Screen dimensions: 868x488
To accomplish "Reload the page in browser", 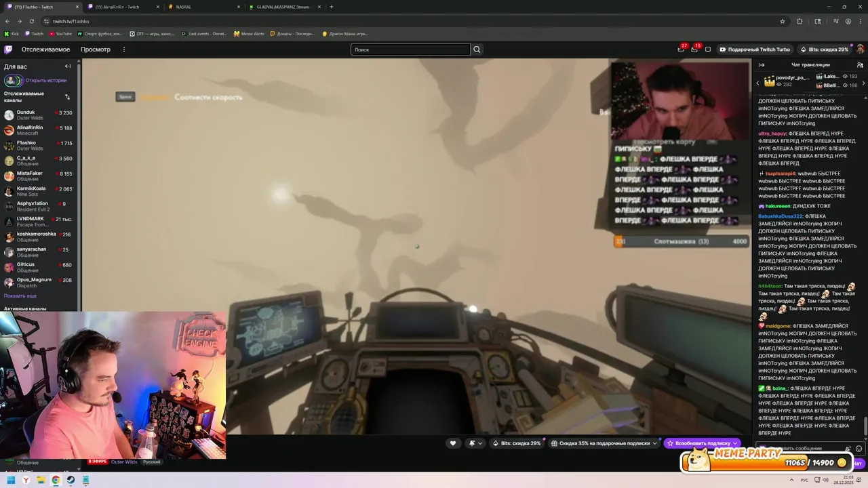I will click(x=31, y=21).
